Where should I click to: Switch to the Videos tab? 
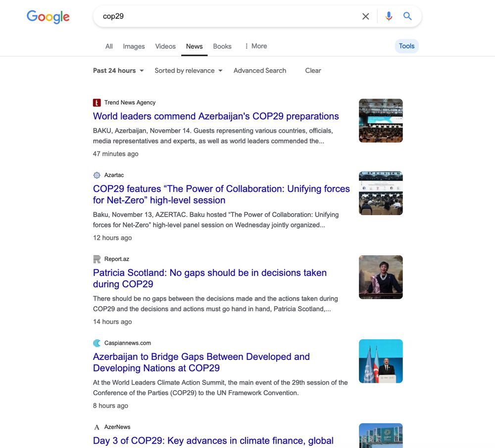pos(165,46)
